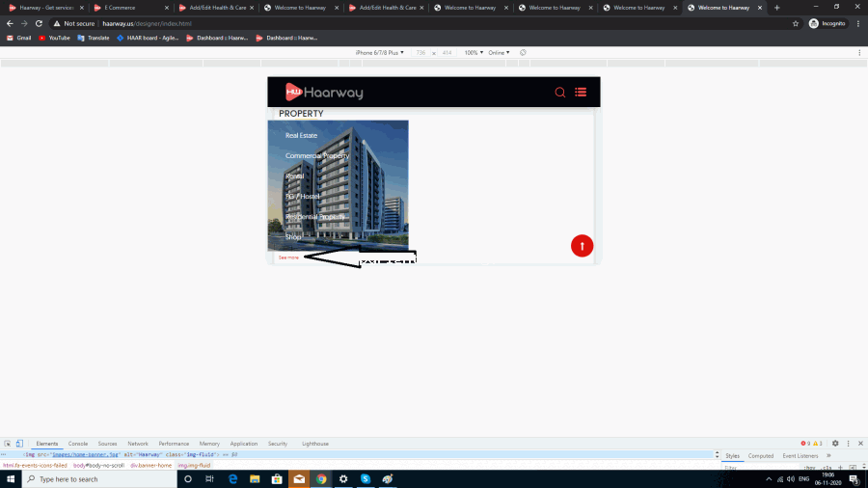Open the Real Estate link

click(x=301, y=136)
